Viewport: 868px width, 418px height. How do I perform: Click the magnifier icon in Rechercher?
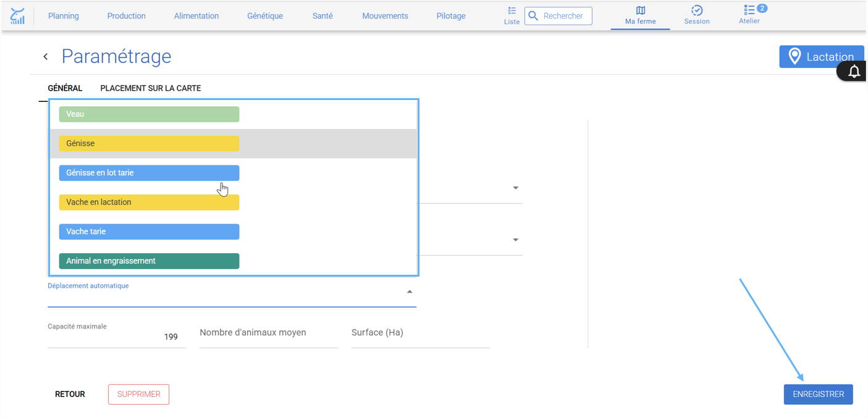(534, 16)
